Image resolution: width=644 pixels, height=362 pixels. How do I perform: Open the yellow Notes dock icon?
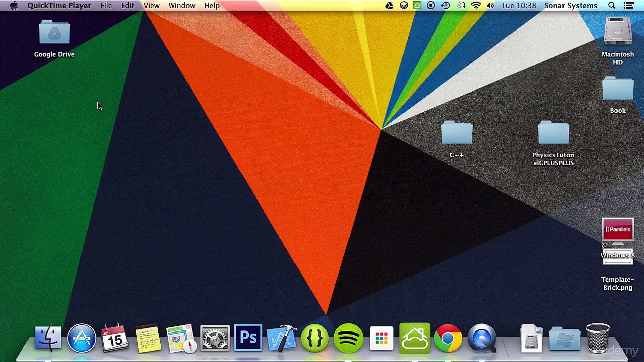148,339
